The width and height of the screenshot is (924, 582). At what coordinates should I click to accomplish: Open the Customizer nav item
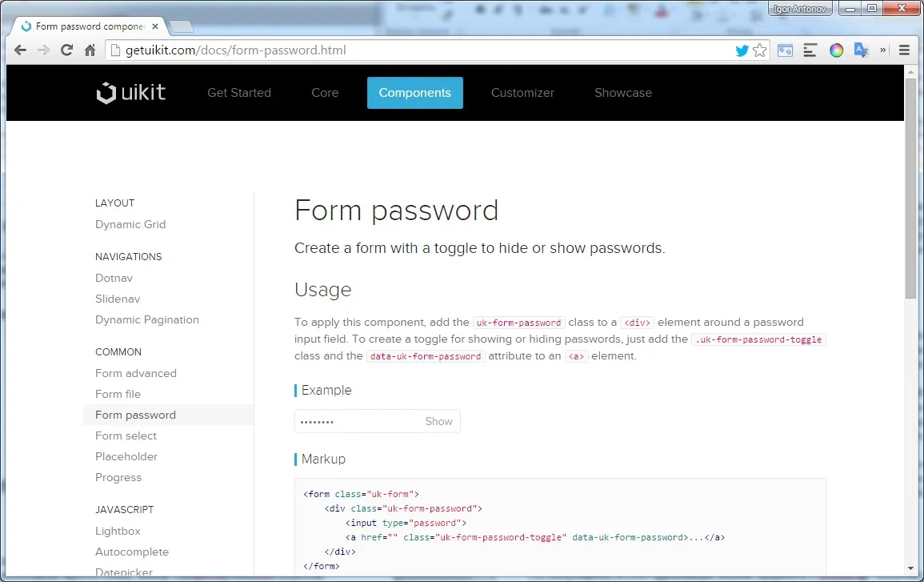pyautogui.click(x=522, y=93)
